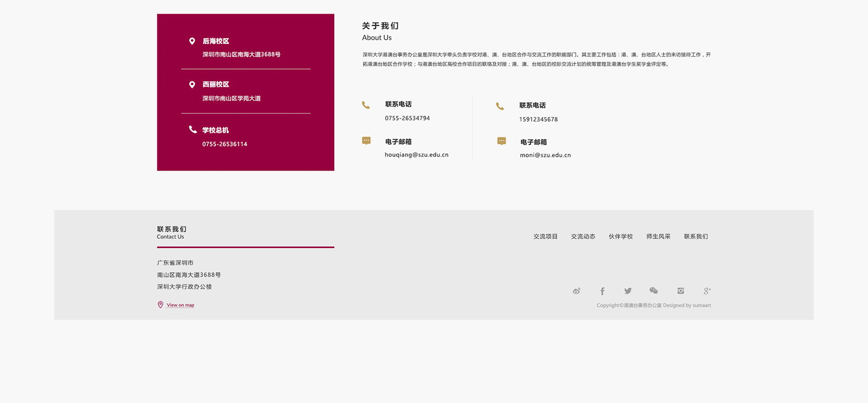Click address 深圳市南山区学苑大道

[232, 98]
